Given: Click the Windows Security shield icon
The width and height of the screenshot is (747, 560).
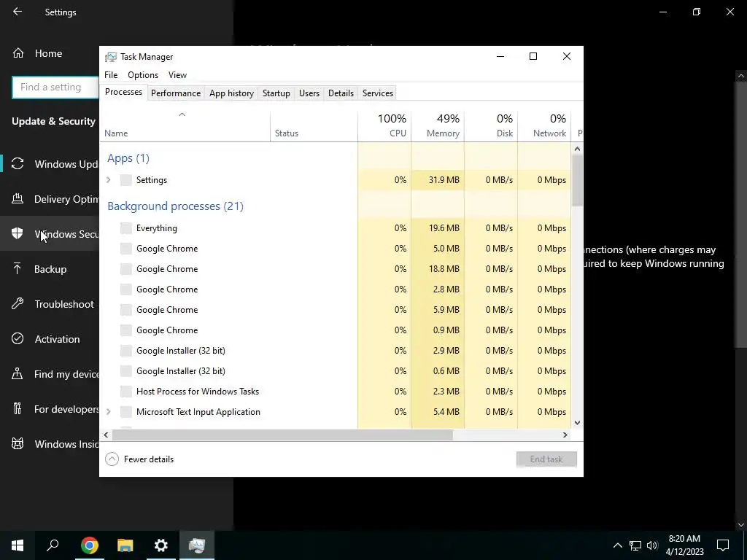Looking at the screenshot, I should click(x=18, y=233).
